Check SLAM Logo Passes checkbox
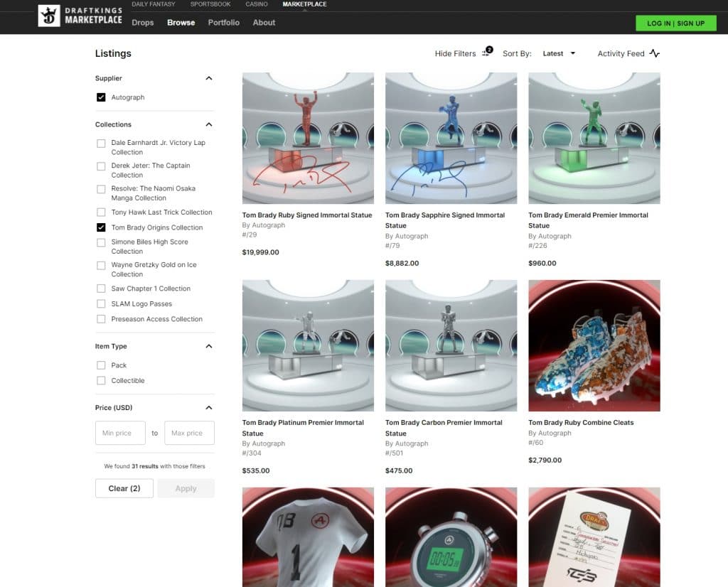This screenshot has height=587, width=728. tap(101, 304)
